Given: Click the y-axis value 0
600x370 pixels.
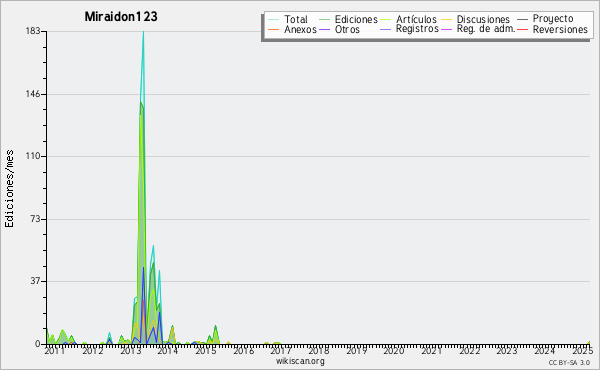Looking at the screenshot, I should tap(38, 344).
